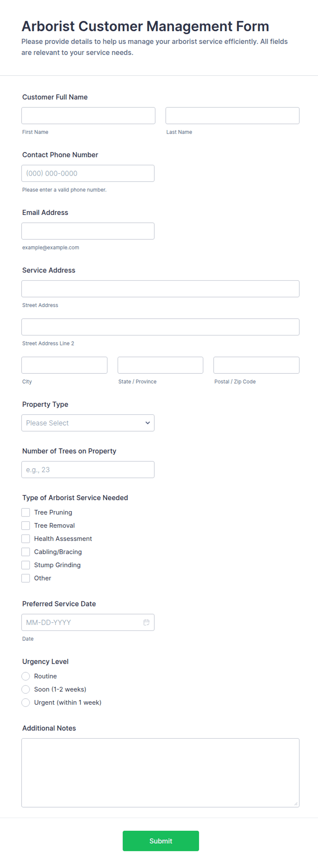
Task: Click into the Last Name field
Action: pos(233,116)
